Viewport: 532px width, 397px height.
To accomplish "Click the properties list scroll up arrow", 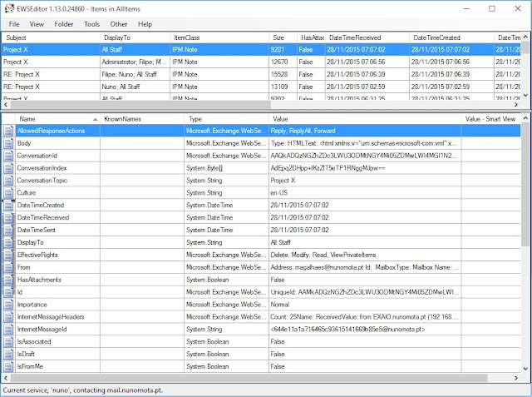I will 525,118.
